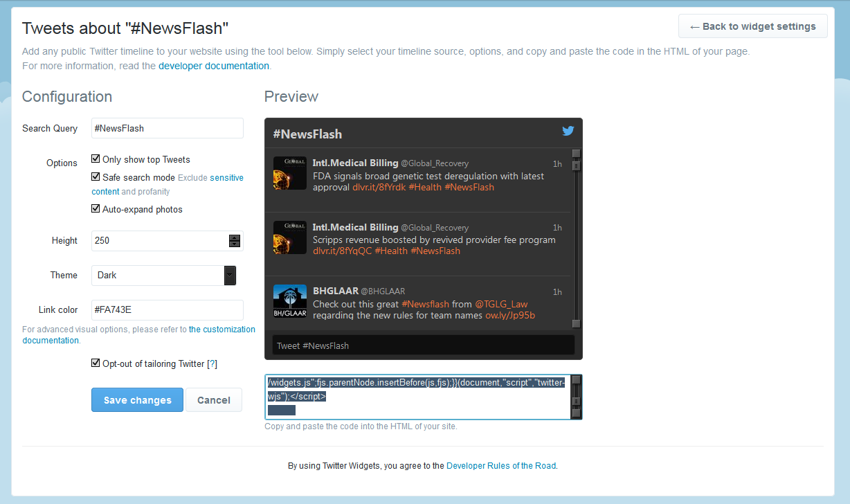This screenshot has height=504, width=850.
Task: Click #Health hashtag in the FDA tweet
Action: pyautogui.click(x=425, y=187)
